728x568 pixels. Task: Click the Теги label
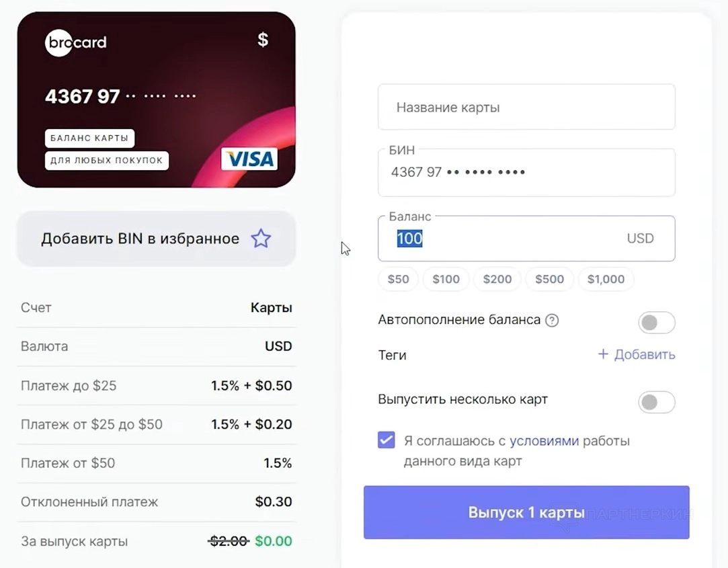(393, 356)
